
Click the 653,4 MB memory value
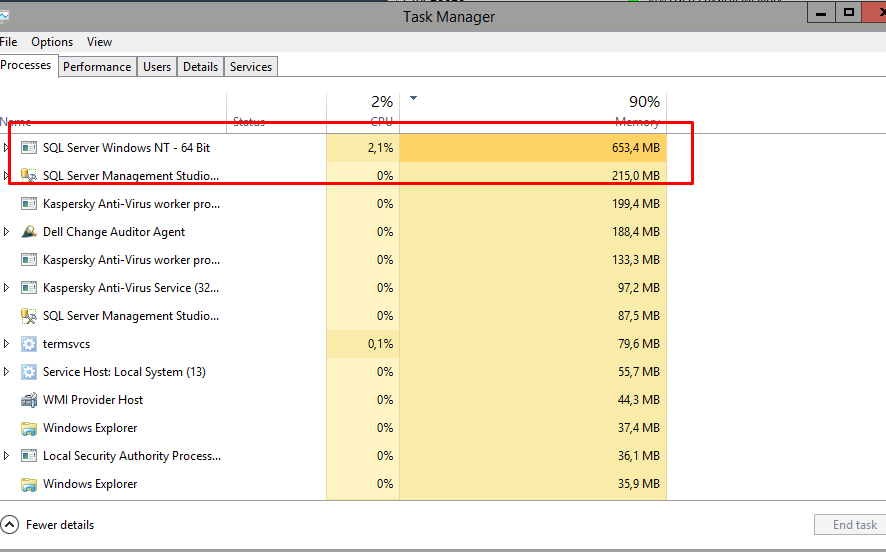tap(636, 148)
